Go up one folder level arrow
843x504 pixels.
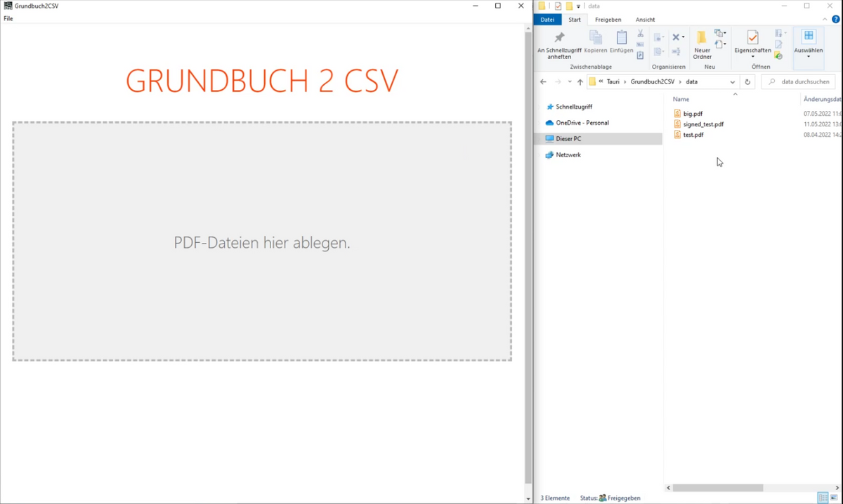pos(580,82)
